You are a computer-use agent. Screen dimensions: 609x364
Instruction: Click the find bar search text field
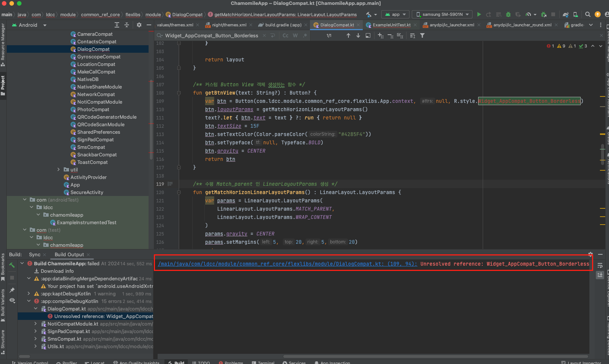211,35
